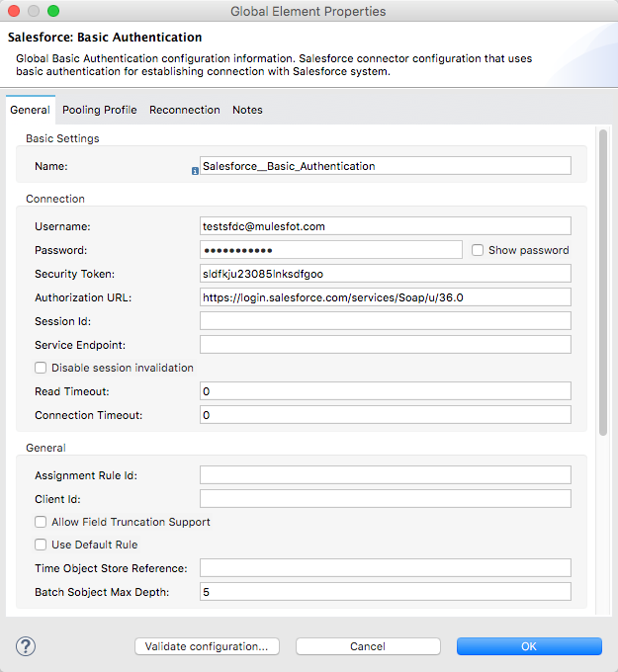The image size is (618, 672).
Task: Click the info icon beside Name field
Action: point(195,171)
